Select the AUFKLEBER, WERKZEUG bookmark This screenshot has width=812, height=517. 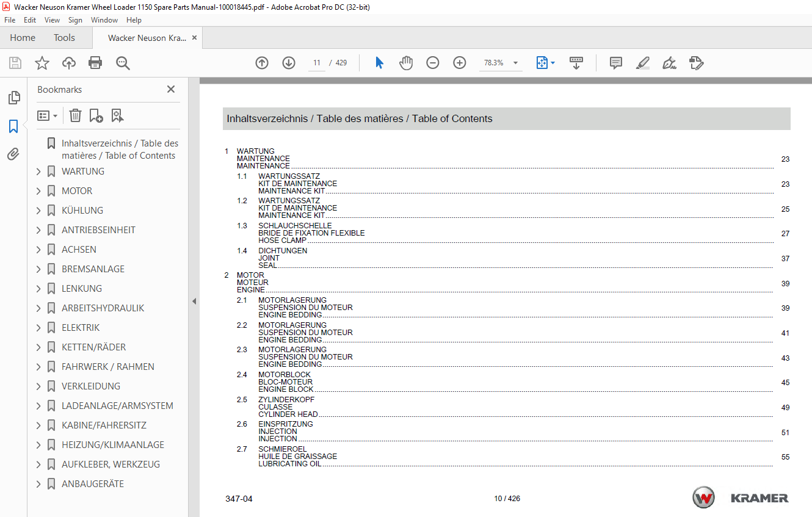pyautogui.click(x=111, y=465)
